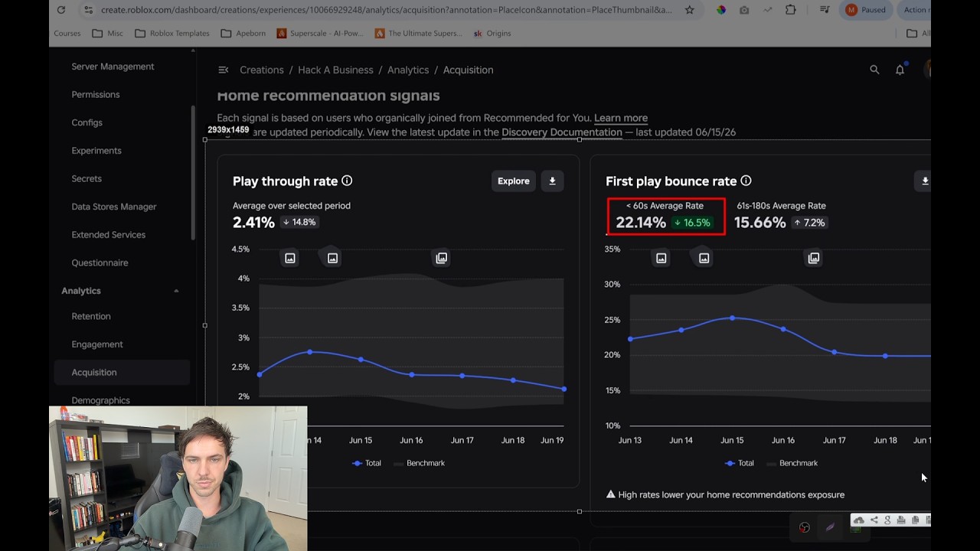Toggle Benchmark series in bounce rate legend
The height and width of the screenshot is (551, 980).
[792, 463]
